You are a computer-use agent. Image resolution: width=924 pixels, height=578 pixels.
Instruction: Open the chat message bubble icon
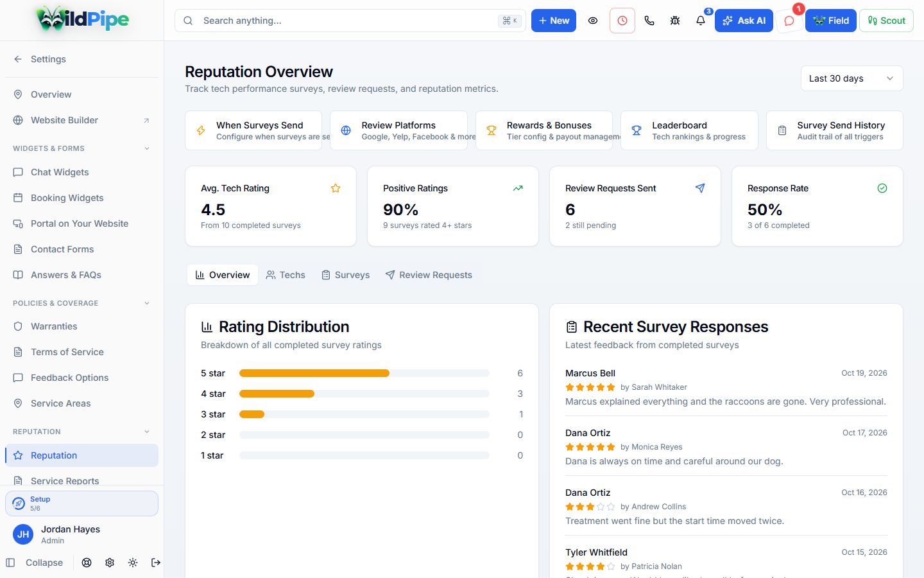point(789,21)
